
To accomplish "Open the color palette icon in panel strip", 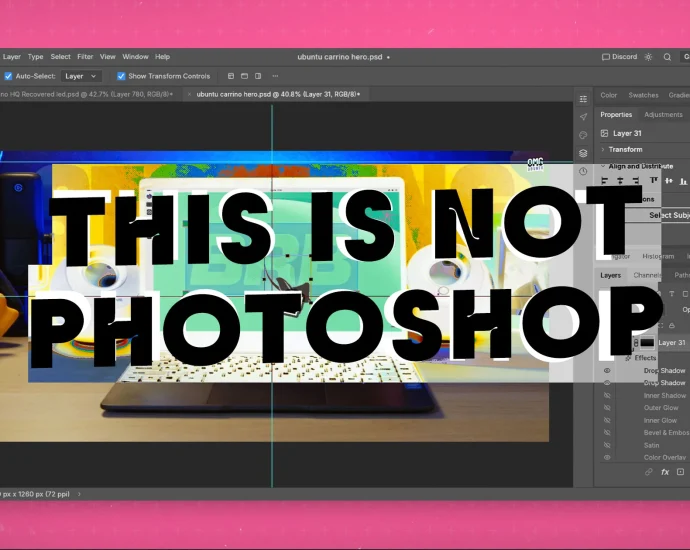I will [583, 135].
